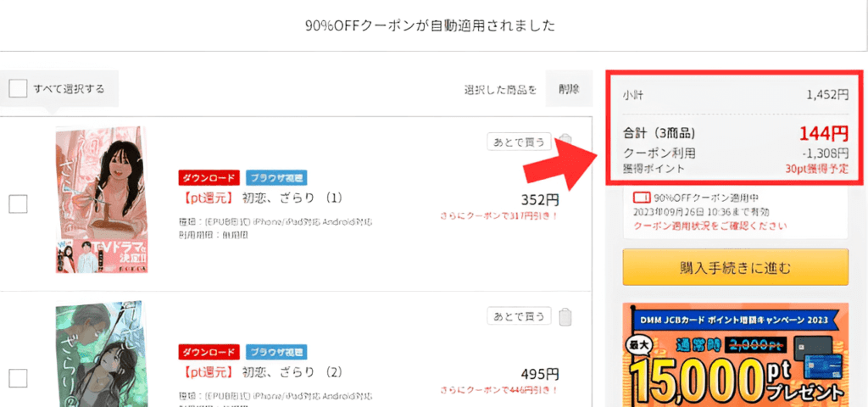Click trash icon for 初恋、ざらり (2)

tap(565, 317)
